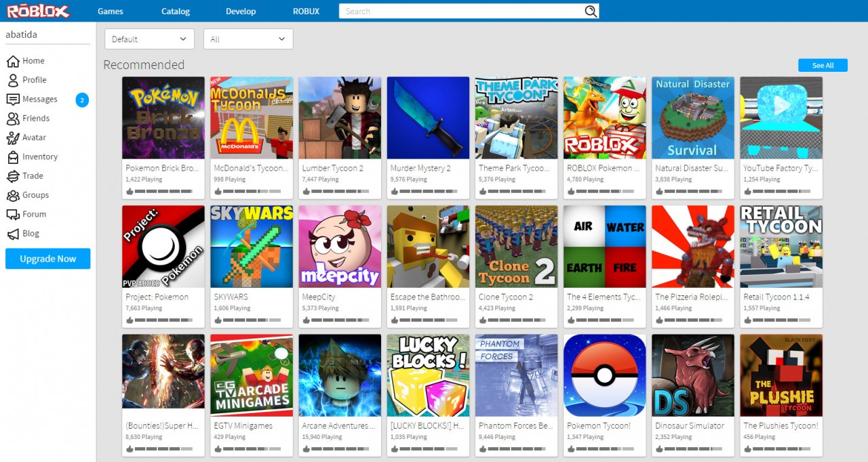Open the Catalog menu

tap(176, 12)
